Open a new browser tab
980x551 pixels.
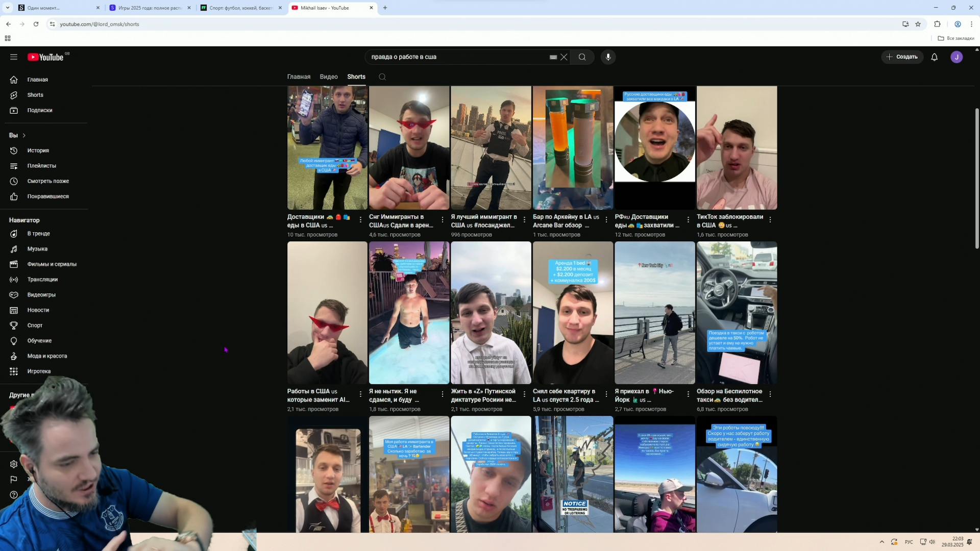click(x=385, y=8)
